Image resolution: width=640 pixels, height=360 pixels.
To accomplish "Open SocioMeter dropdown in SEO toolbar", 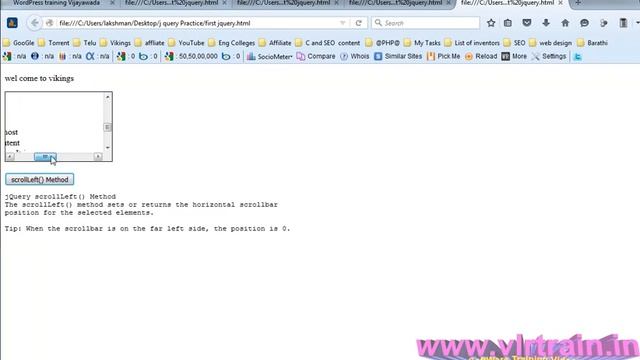I will pyautogui.click(x=270, y=57).
